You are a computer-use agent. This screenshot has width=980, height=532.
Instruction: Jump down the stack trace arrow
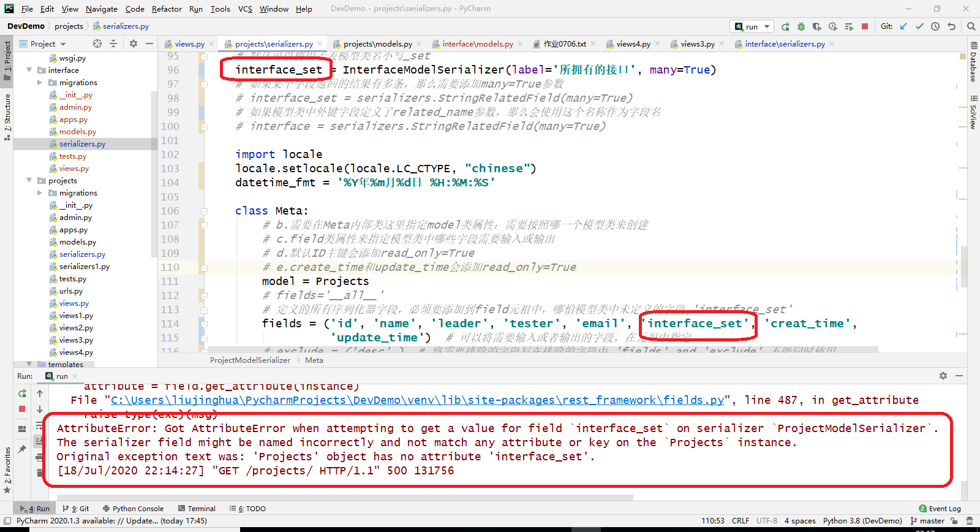pos(40,409)
